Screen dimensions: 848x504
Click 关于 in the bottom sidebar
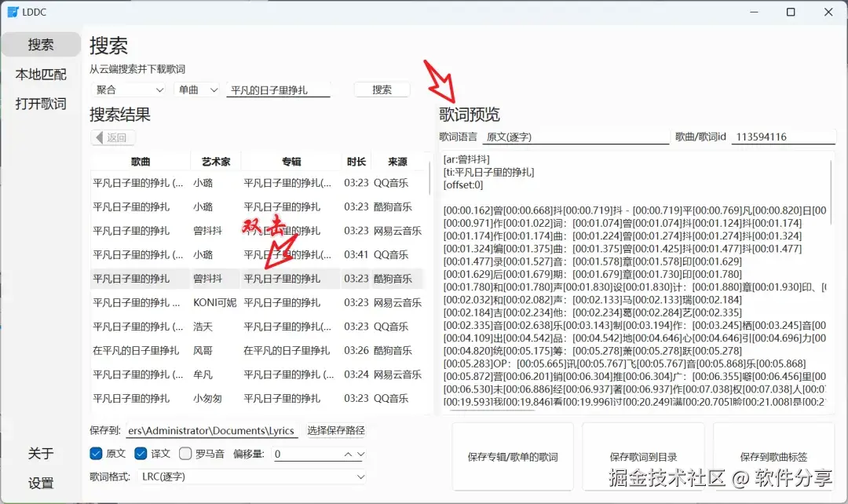(42, 454)
